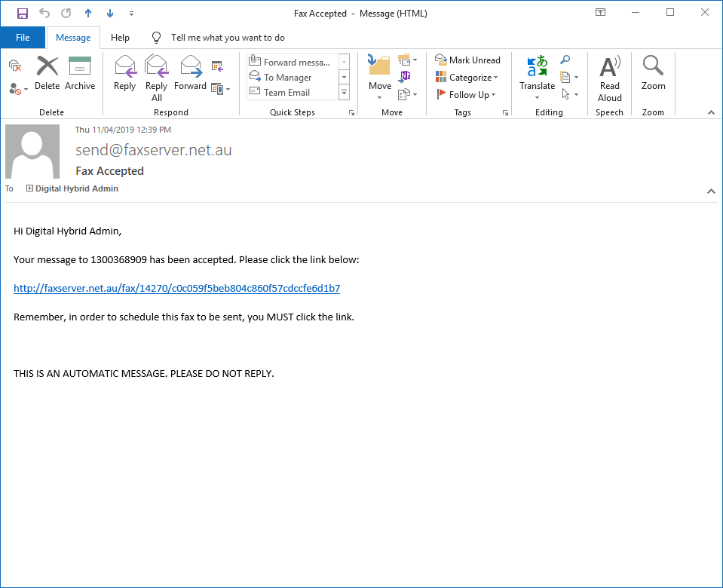
Task: Archive this message
Action: point(80,73)
